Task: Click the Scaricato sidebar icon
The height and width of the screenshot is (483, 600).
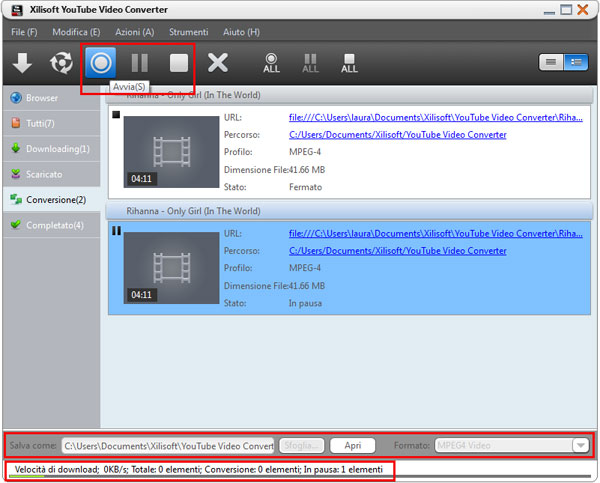Action: [16, 174]
